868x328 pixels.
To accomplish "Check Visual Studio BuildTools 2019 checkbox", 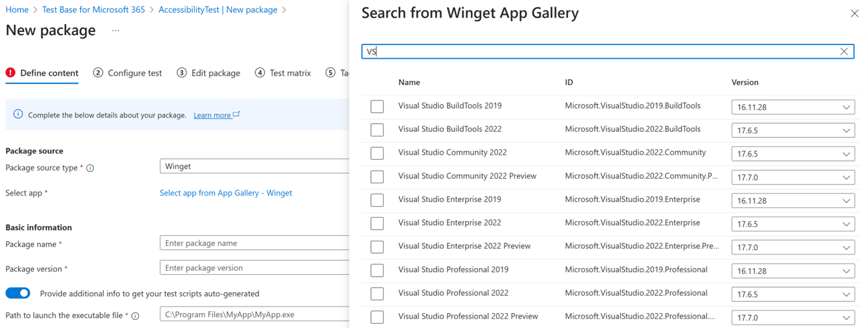I will tap(377, 106).
